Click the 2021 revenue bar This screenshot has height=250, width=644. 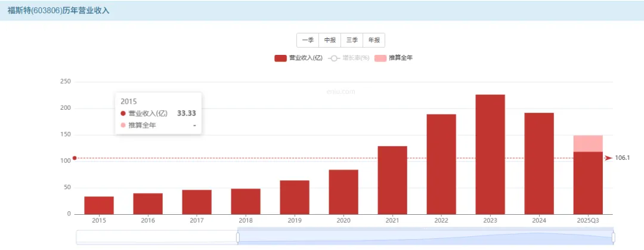coord(392,180)
